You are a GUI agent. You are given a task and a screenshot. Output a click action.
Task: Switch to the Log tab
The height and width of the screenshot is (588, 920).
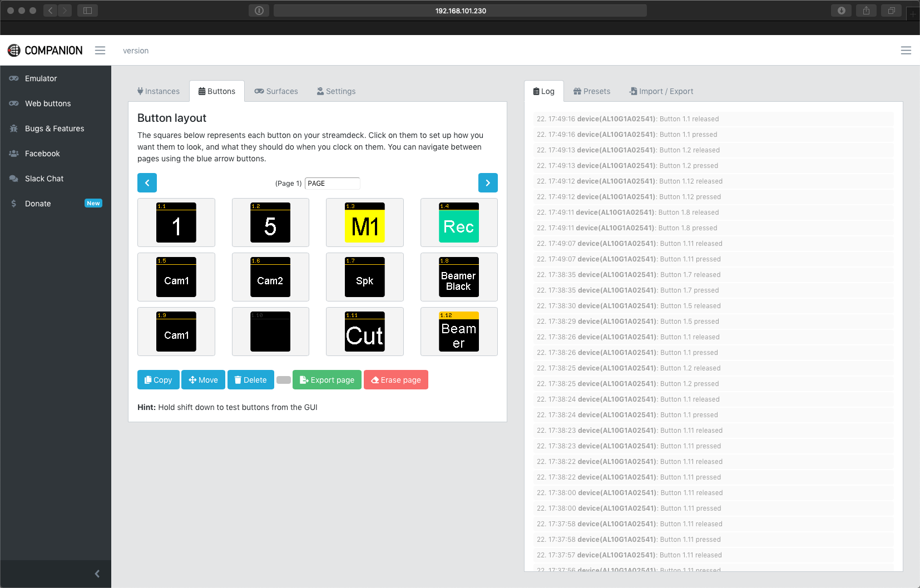tap(544, 91)
